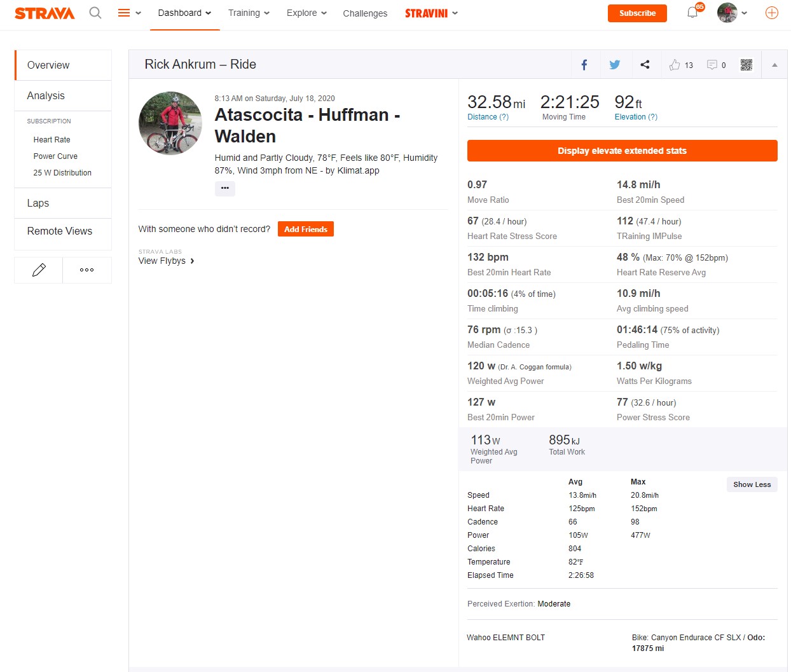
Task: Give kudos with thumbs-up icon
Action: (675, 64)
